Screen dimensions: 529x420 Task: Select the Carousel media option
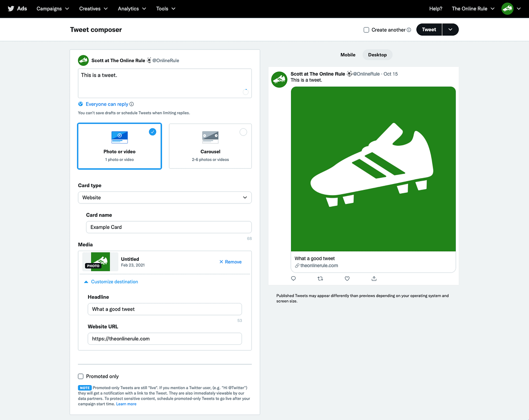210,146
